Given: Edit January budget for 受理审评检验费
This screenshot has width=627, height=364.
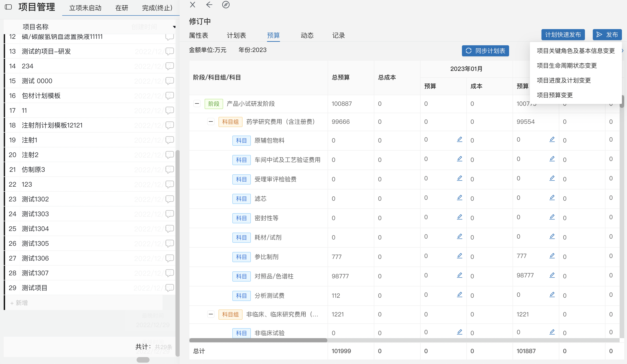Looking at the screenshot, I should (460, 178).
